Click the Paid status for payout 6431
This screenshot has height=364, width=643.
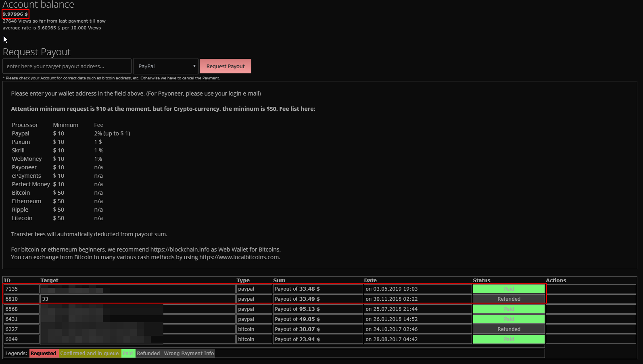509,319
